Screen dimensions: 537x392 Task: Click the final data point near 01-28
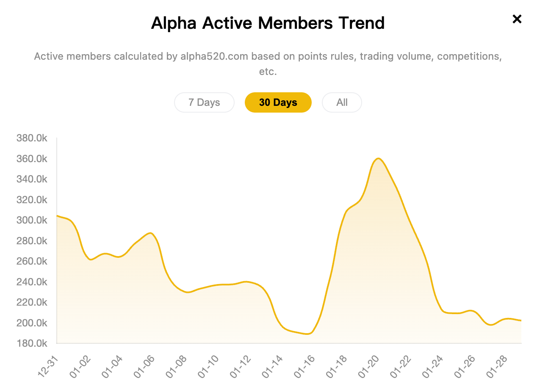click(x=520, y=320)
